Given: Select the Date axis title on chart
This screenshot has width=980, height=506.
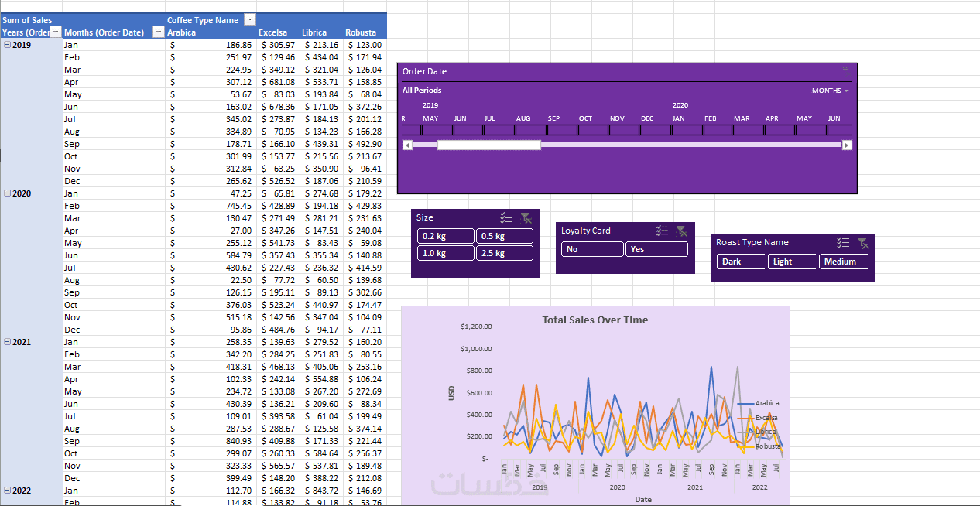Looking at the screenshot, I should 643,500.
